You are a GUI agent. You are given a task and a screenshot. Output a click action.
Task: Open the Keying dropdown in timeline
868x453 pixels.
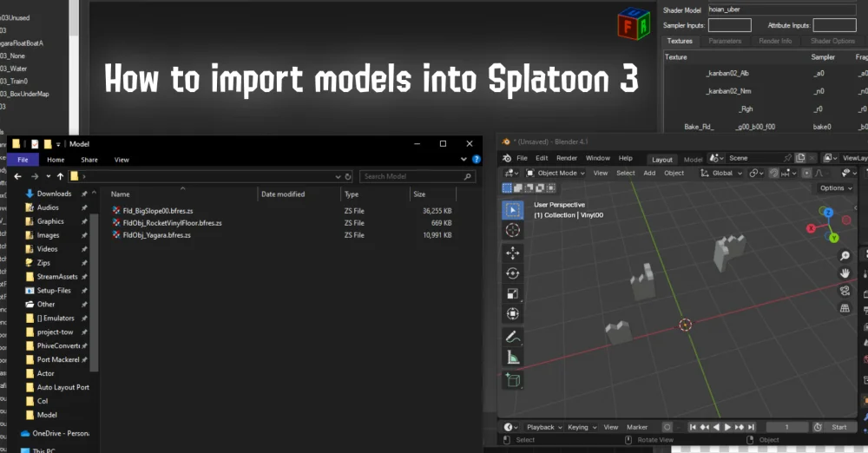click(582, 427)
